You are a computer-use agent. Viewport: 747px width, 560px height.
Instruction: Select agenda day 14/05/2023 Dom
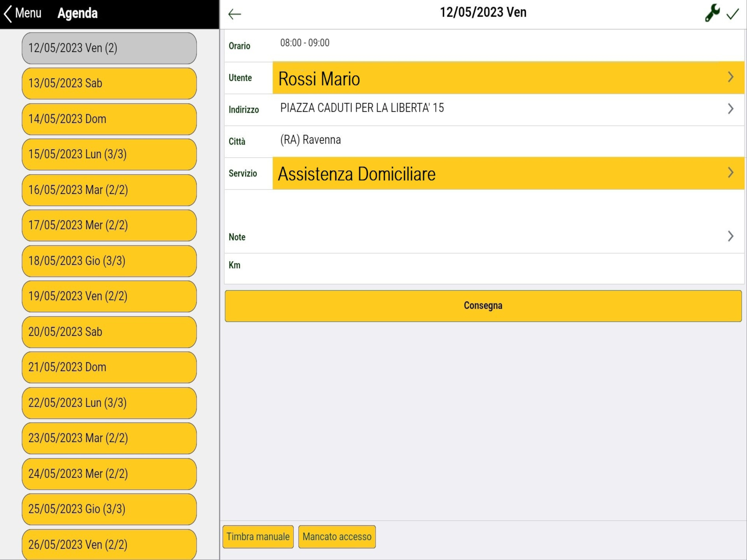(x=109, y=119)
